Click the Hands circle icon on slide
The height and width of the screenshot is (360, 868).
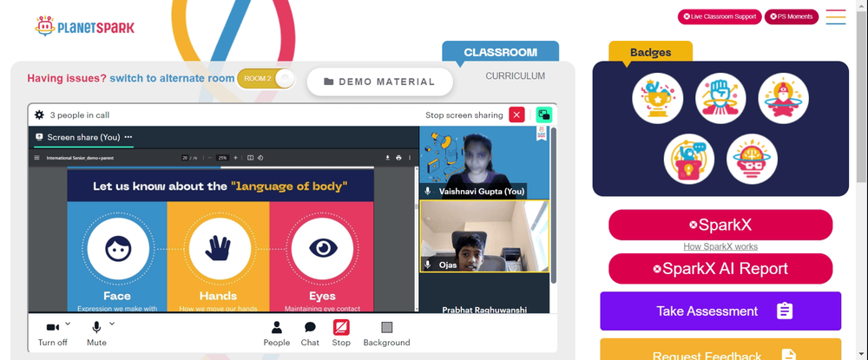click(220, 249)
